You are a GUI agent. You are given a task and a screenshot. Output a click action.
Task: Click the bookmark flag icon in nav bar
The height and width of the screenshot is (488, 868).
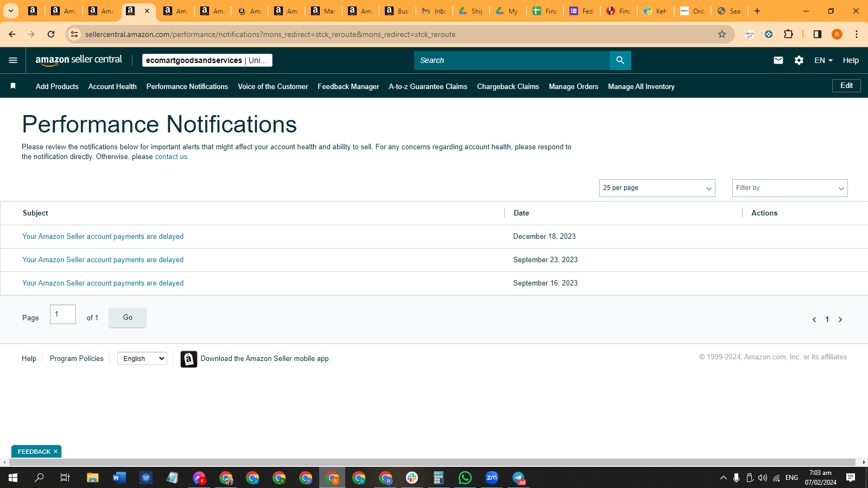(x=13, y=86)
